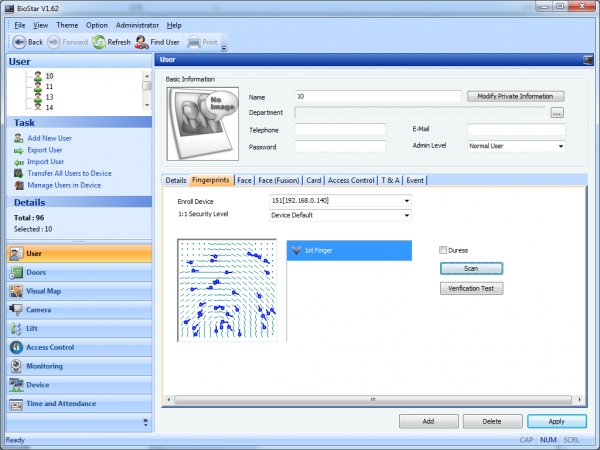
Task: Click the Back arrow toolbar icon
Action: (x=19, y=42)
